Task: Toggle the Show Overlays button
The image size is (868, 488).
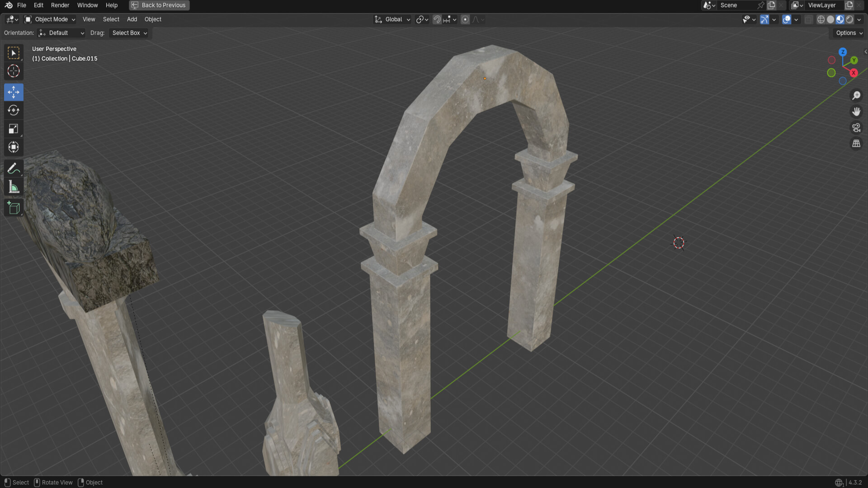Action: click(x=787, y=19)
